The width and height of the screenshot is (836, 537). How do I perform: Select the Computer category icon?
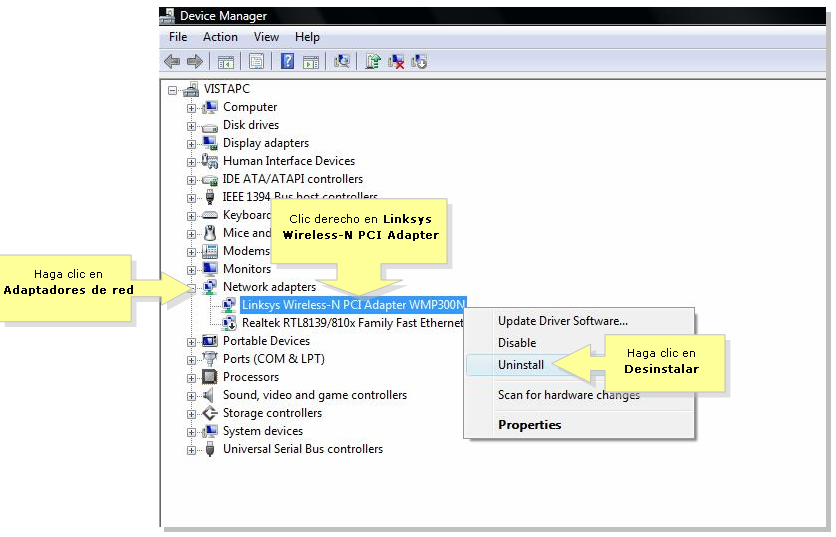tap(210, 107)
